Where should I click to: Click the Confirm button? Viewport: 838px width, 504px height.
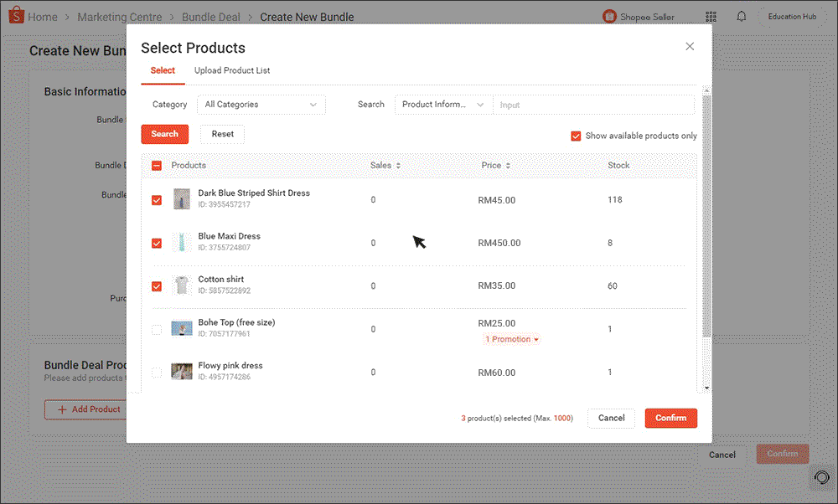[670, 418]
